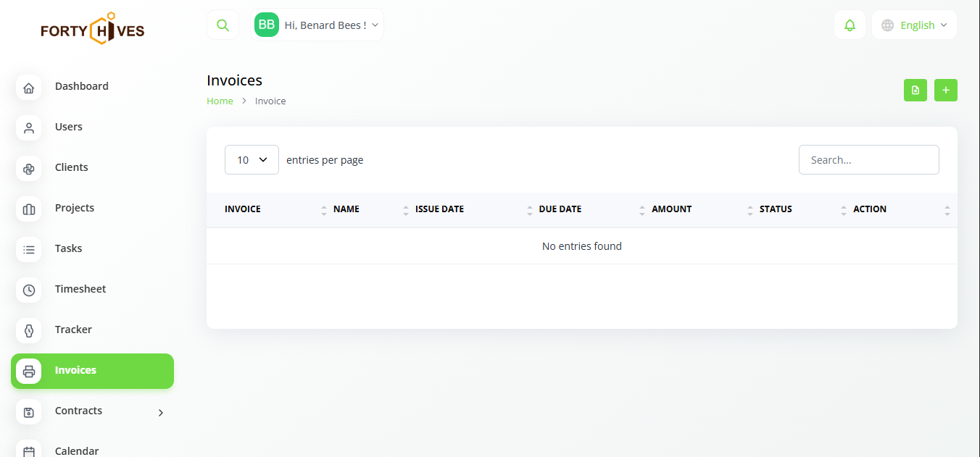Click the Projects icon in sidebar
The width and height of the screenshot is (980, 457).
tap(29, 209)
